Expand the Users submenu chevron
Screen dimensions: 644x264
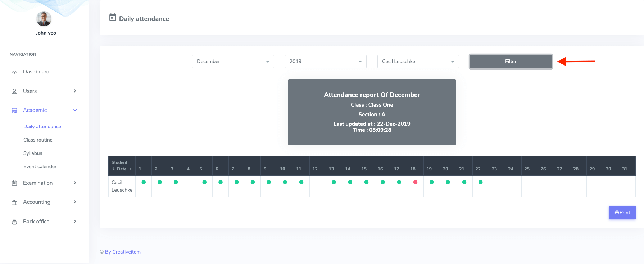click(75, 91)
